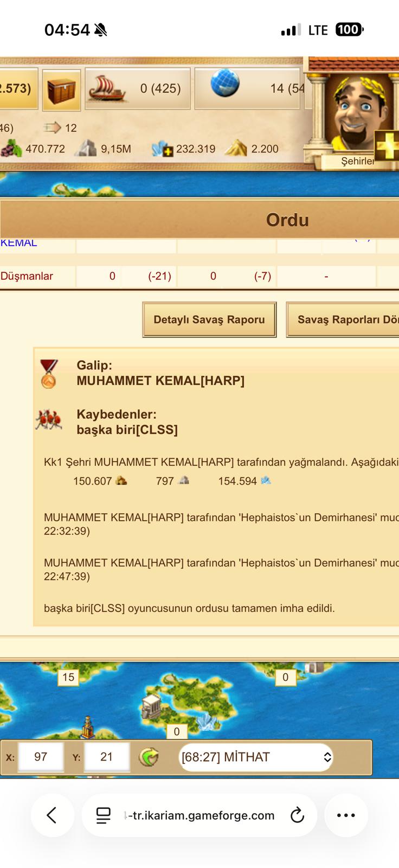The width and height of the screenshot is (399, 868).
Task: Click the lighthouse tower on the map
Action: [x=88, y=727]
